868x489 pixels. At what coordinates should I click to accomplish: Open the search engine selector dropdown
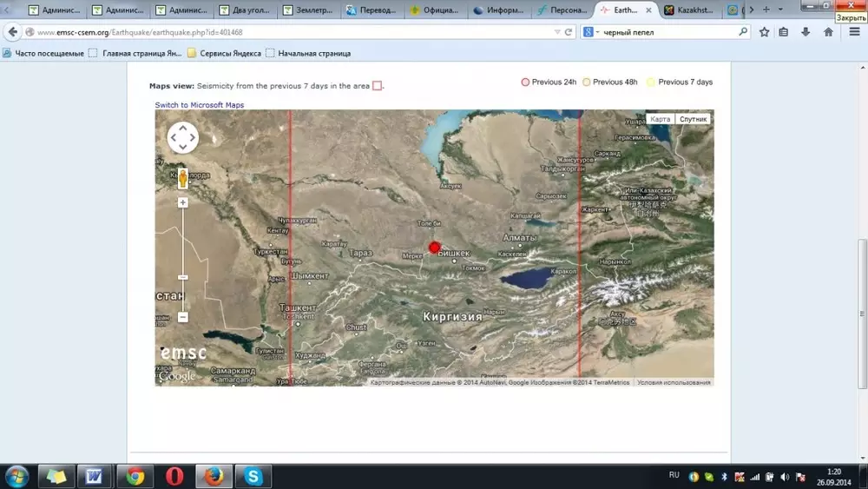tap(591, 32)
